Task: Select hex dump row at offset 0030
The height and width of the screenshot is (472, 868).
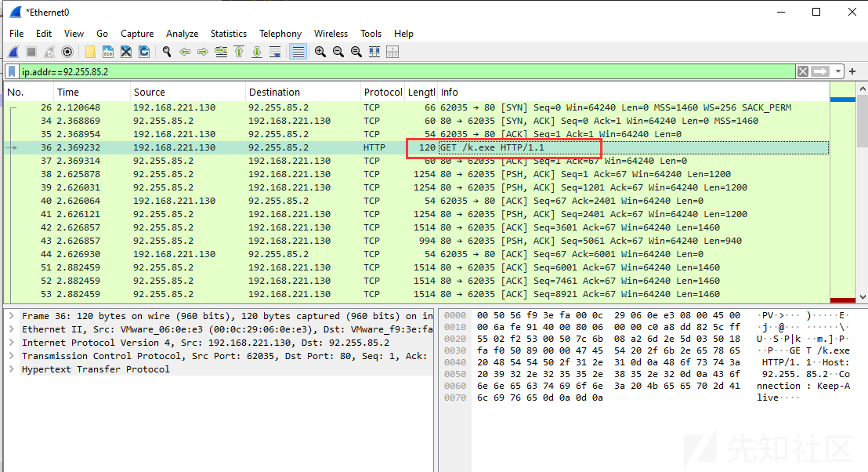Action: [646, 350]
